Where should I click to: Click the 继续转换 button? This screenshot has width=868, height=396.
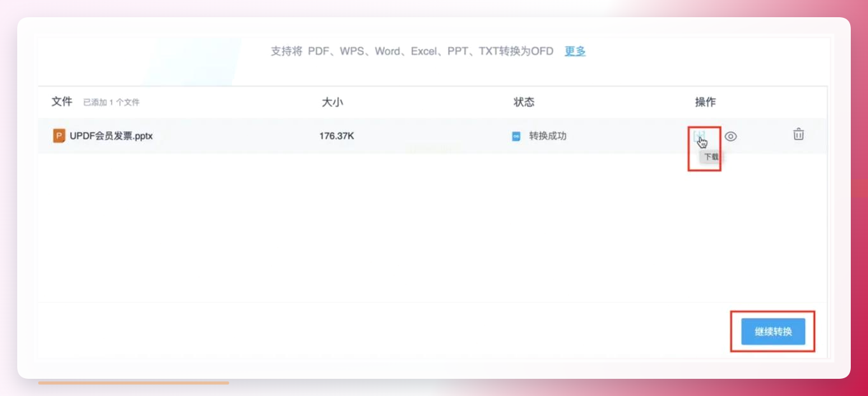773,332
